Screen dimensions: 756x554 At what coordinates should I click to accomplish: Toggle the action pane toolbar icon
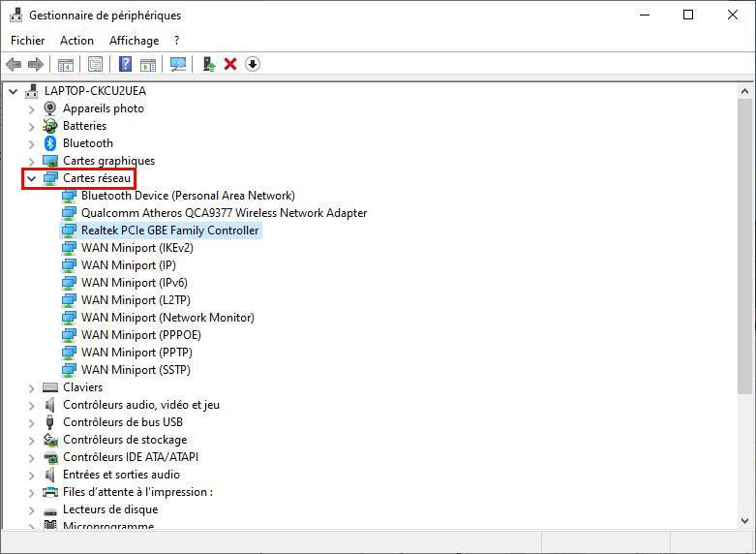point(148,64)
